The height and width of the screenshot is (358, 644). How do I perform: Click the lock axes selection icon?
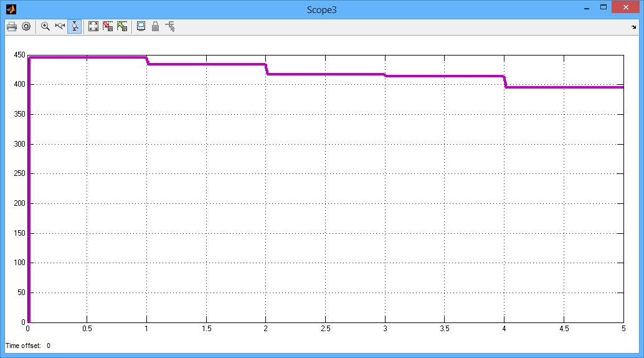tap(155, 27)
